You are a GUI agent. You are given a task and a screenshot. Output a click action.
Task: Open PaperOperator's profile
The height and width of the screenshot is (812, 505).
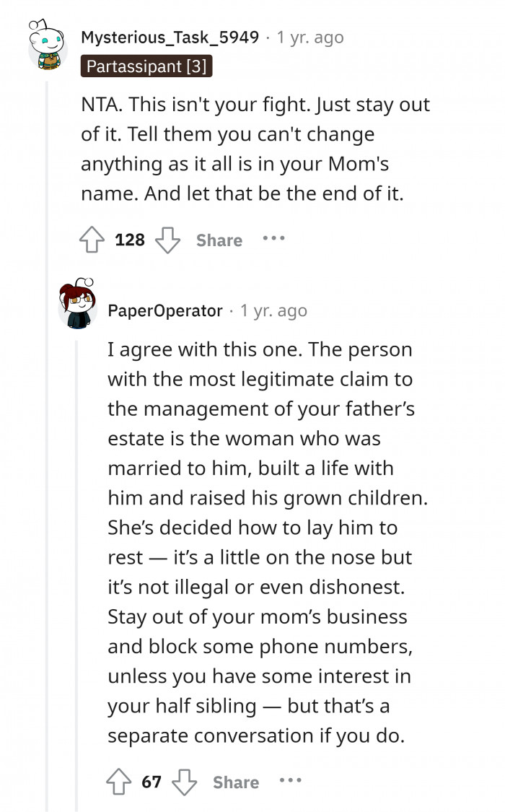coord(164,310)
